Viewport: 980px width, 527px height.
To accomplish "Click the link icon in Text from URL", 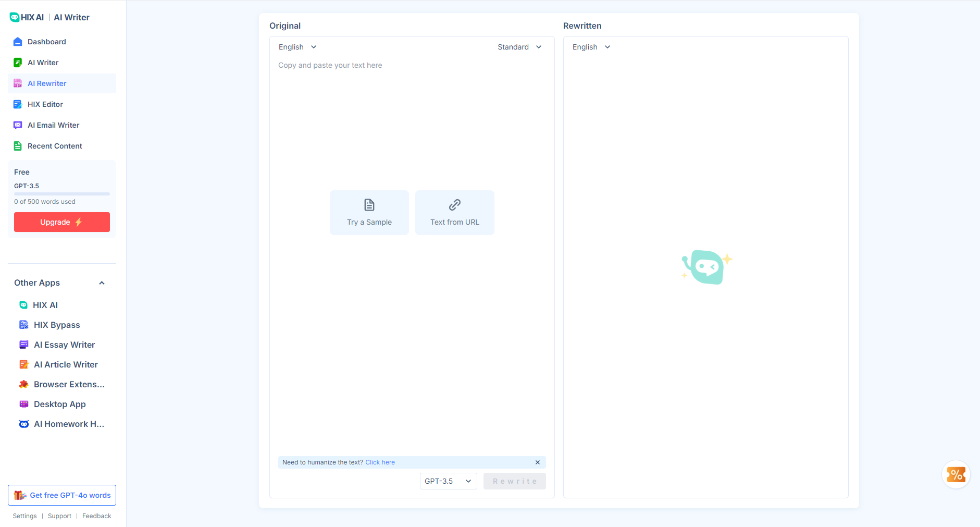I will [x=455, y=205].
